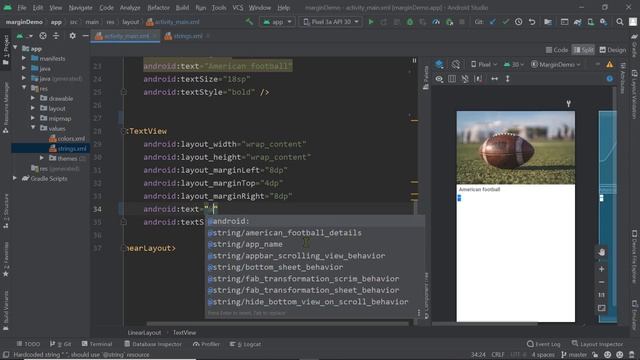Image resolution: width=640 pixels, height=360 pixels.
Task: Click the vertical expand arrow icon
Action: point(507,79)
